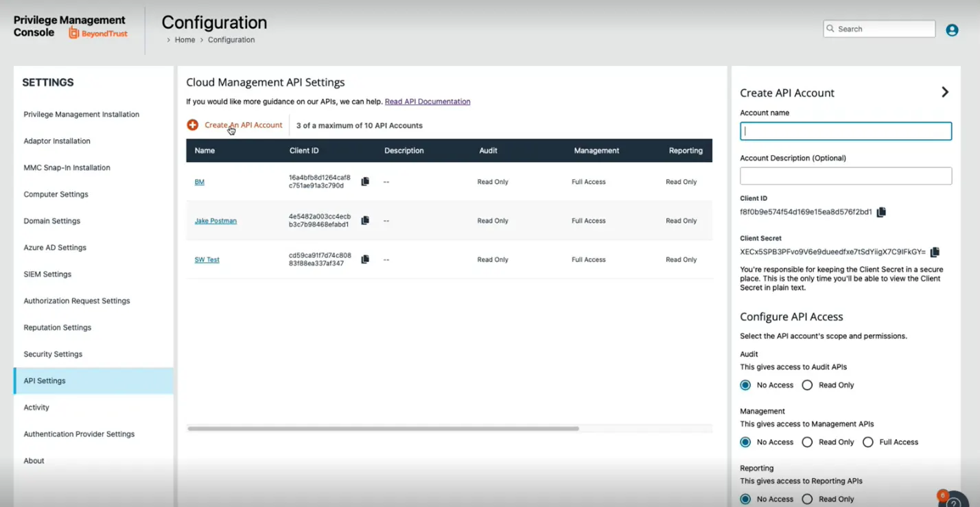Viewport: 980px width, 507px height.
Task: Click the plus icon for Create An API Account
Action: click(x=193, y=125)
